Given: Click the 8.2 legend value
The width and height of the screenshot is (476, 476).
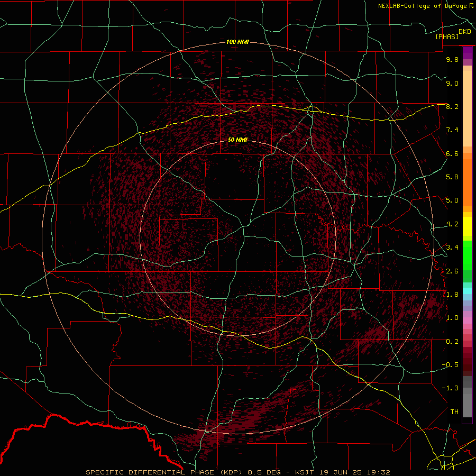Looking at the screenshot, I should click(x=452, y=106).
